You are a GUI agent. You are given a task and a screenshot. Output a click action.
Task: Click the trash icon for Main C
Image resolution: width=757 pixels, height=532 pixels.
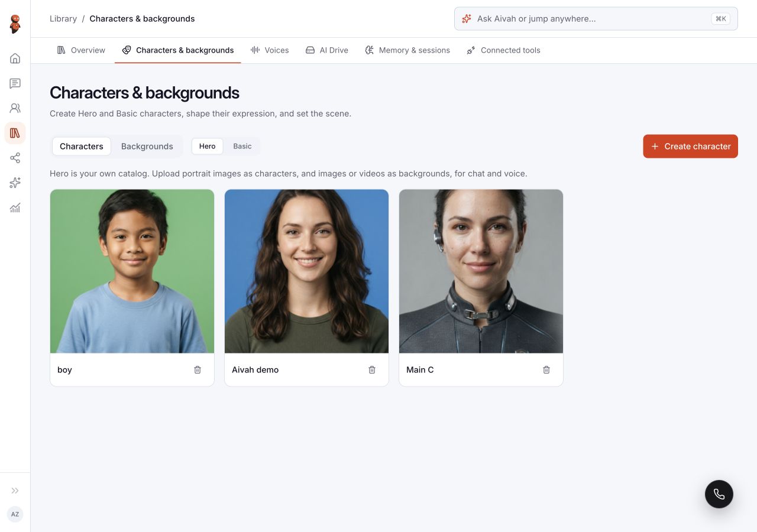546,369
